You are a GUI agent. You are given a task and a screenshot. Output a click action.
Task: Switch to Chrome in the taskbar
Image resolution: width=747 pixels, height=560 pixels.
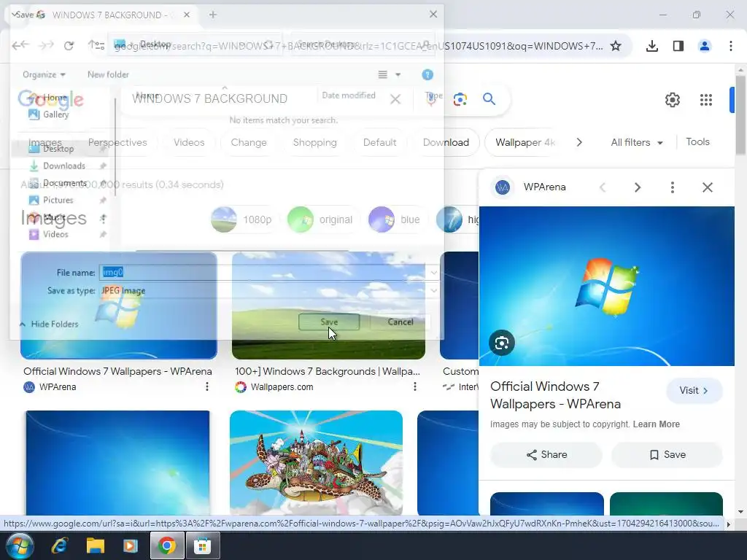pyautogui.click(x=166, y=545)
